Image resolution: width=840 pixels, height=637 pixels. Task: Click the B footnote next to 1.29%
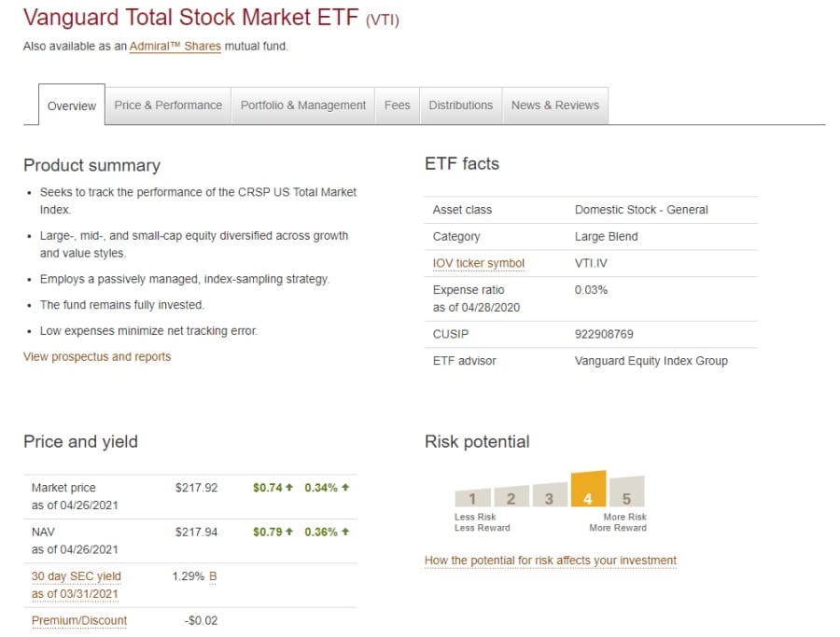click(x=213, y=576)
